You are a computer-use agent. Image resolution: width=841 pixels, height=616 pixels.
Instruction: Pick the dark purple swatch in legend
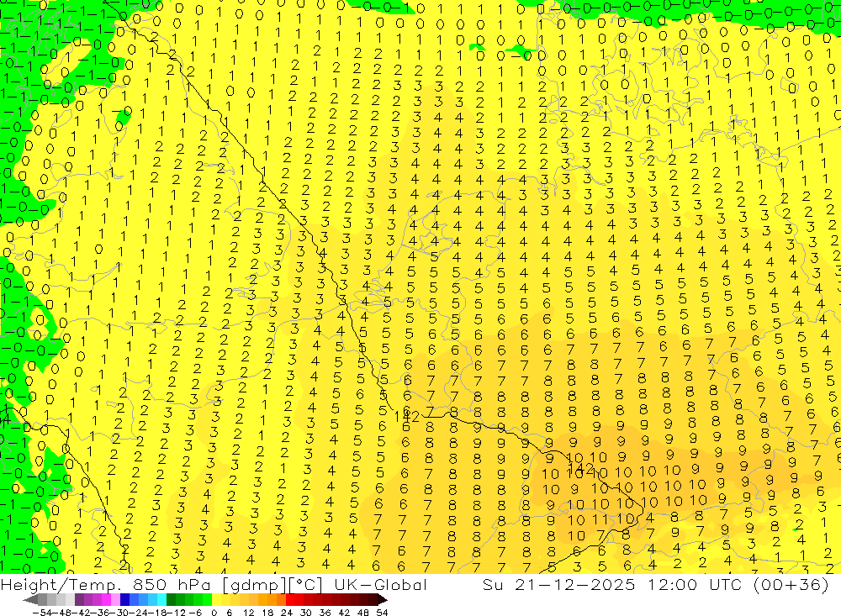coord(79,600)
